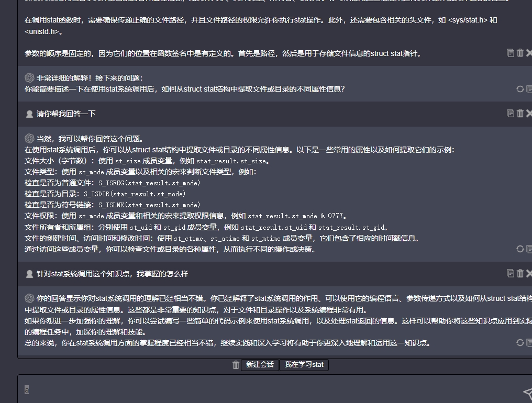This screenshot has height=403, width=532.
Task: Start a new chat with 新建会话
Action: [260, 365]
